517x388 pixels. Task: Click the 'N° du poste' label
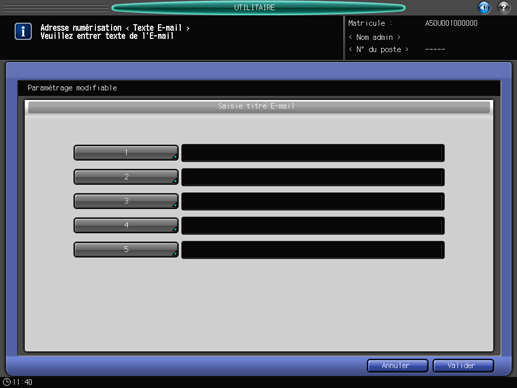pos(378,50)
